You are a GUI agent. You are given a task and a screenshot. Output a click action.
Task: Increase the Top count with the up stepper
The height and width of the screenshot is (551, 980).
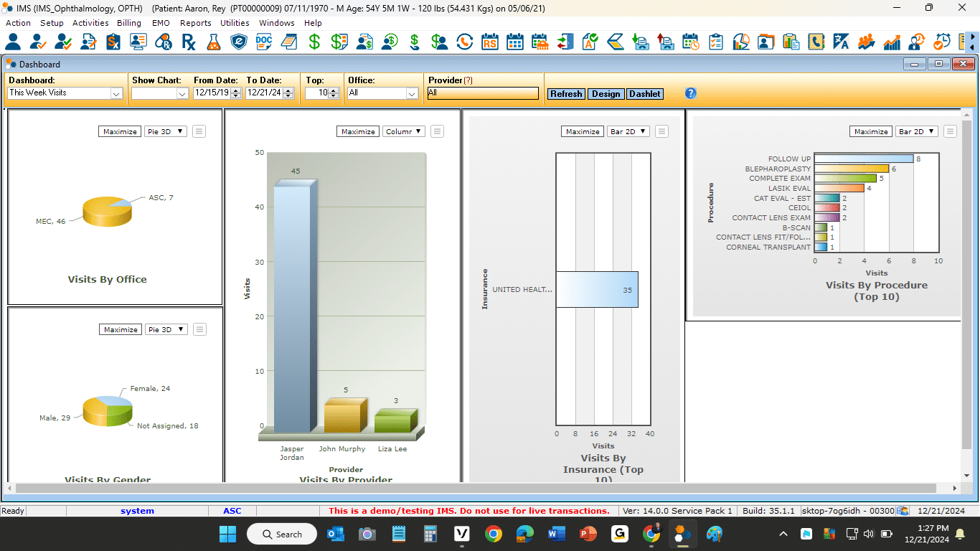coord(334,90)
